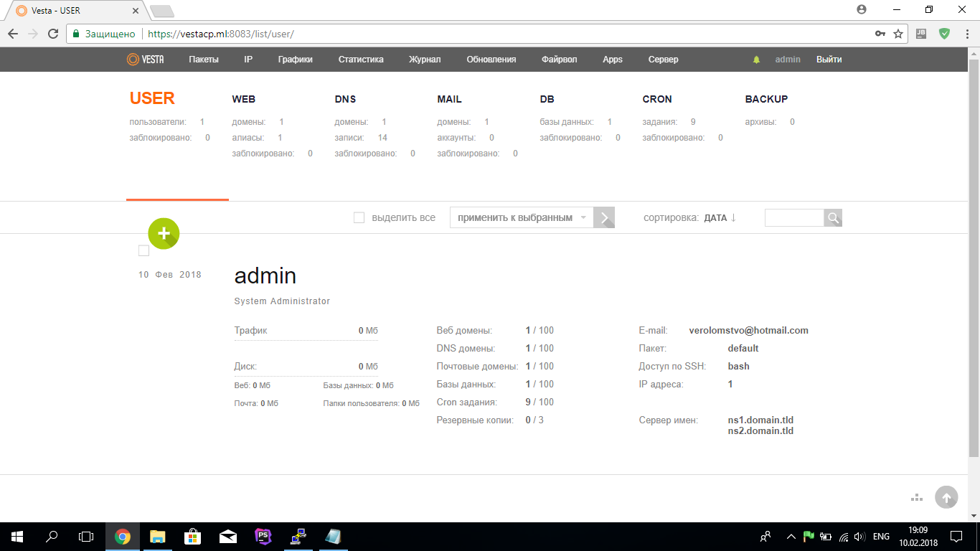Focus the user search input field
Screen dimensions: 980x551
(794, 218)
